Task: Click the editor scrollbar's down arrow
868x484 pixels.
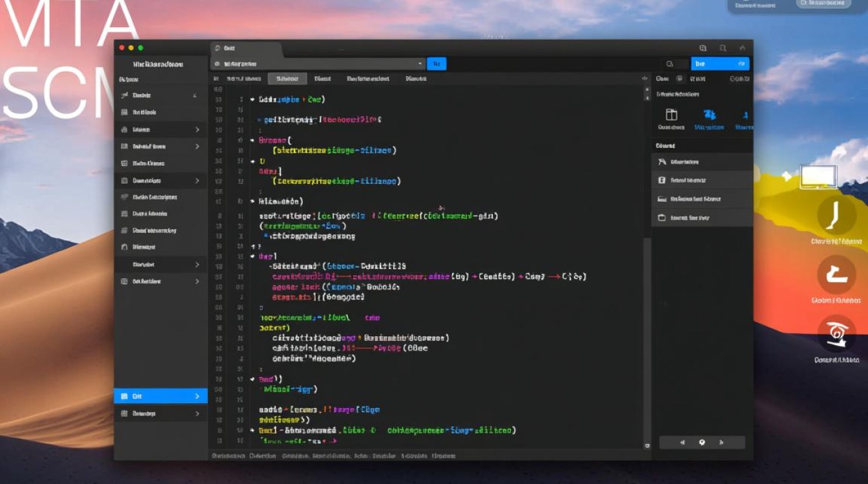Action: coord(647,445)
